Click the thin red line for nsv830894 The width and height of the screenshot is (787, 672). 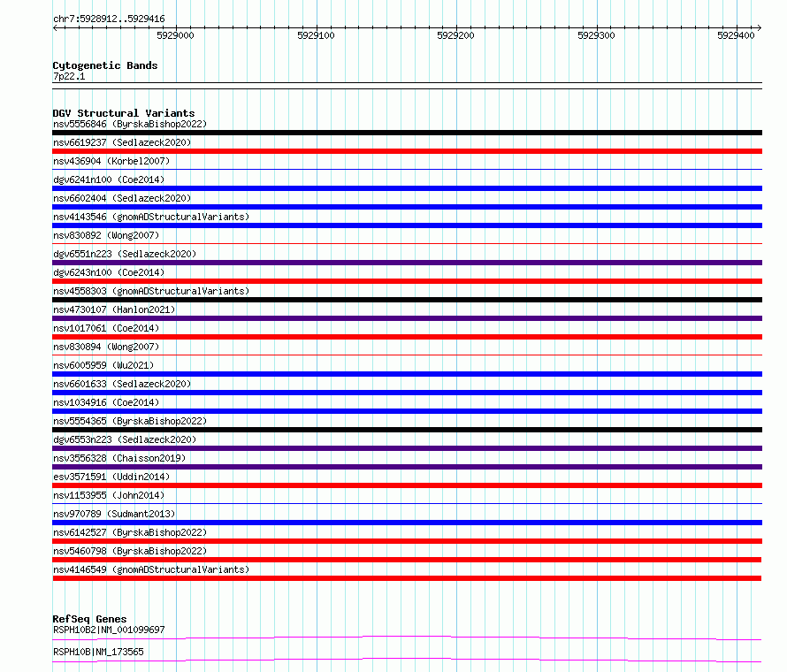pyautogui.click(x=407, y=355)
